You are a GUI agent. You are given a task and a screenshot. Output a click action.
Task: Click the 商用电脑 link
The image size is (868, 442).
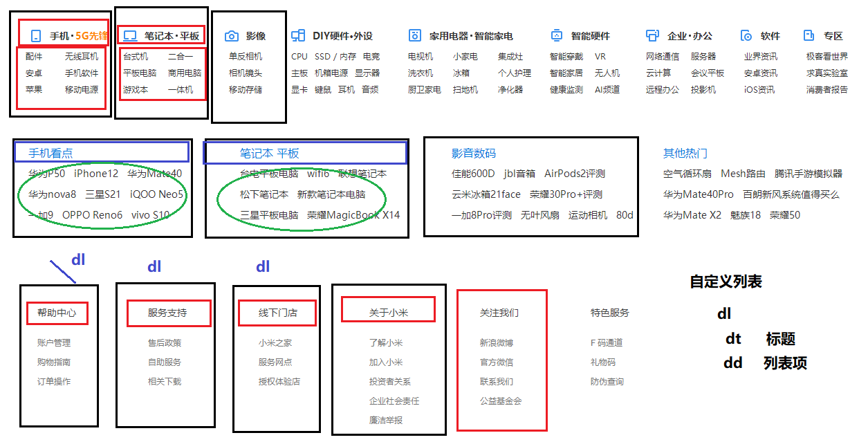tap(185, 73)
